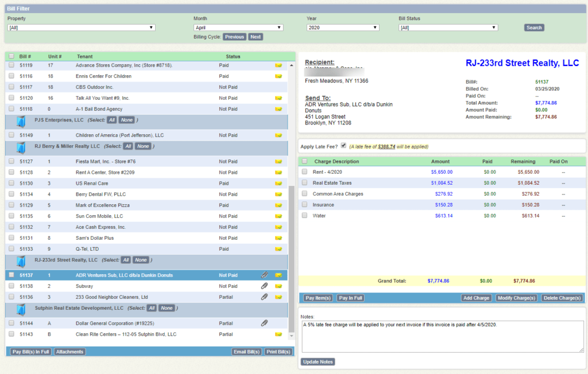The image size is (588, 374).
Task: Click the Search button
Action: (533, 27)
